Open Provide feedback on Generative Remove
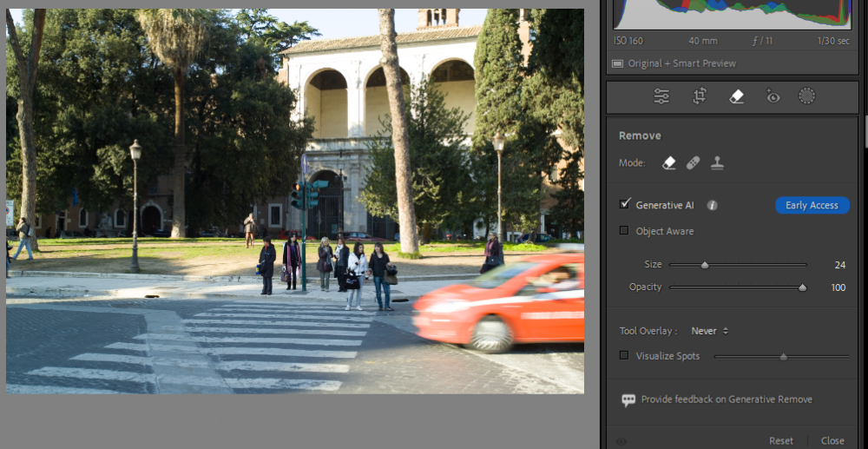Image resolution: width=868 pixels, height=449 pixels. pyautogui.click(x=727, y=399)
